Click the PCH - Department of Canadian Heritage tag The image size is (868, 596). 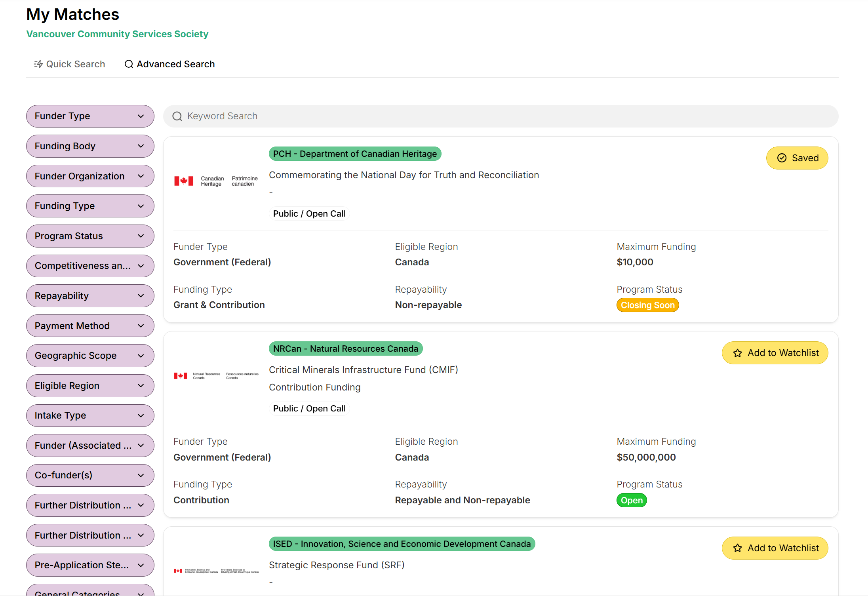click(x=355, y=154)
